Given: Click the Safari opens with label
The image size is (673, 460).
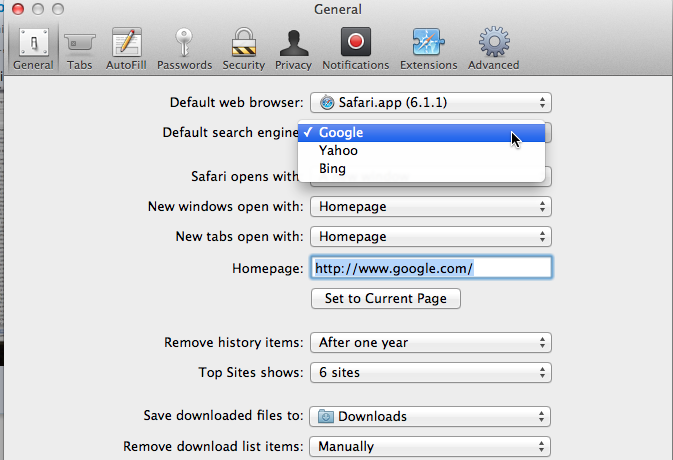Looking at the screenshot, I should coord(245,176).
